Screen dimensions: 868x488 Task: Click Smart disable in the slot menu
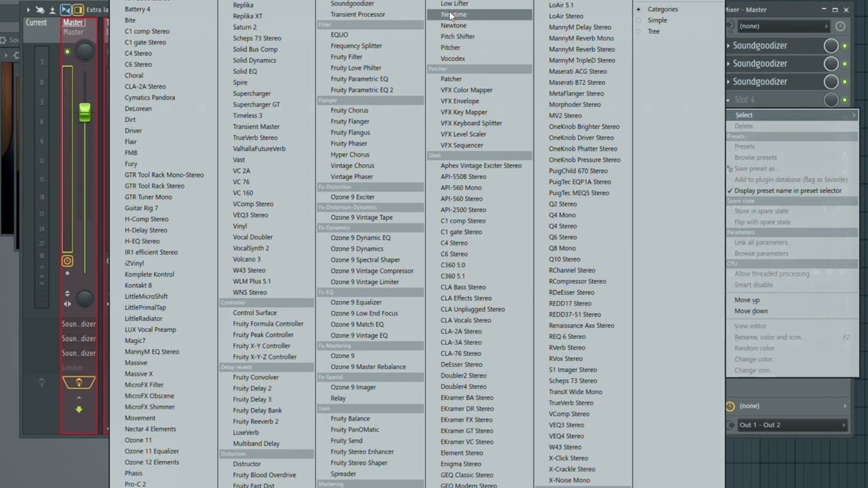753,285
